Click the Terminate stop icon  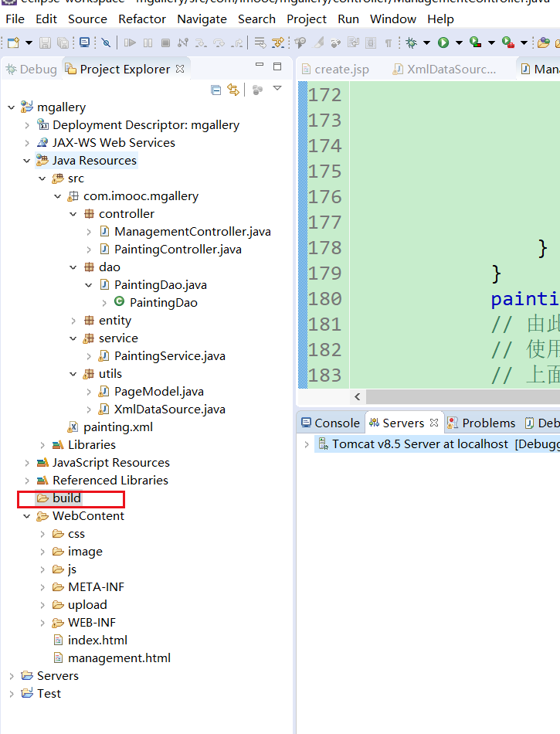click(165, 43)
